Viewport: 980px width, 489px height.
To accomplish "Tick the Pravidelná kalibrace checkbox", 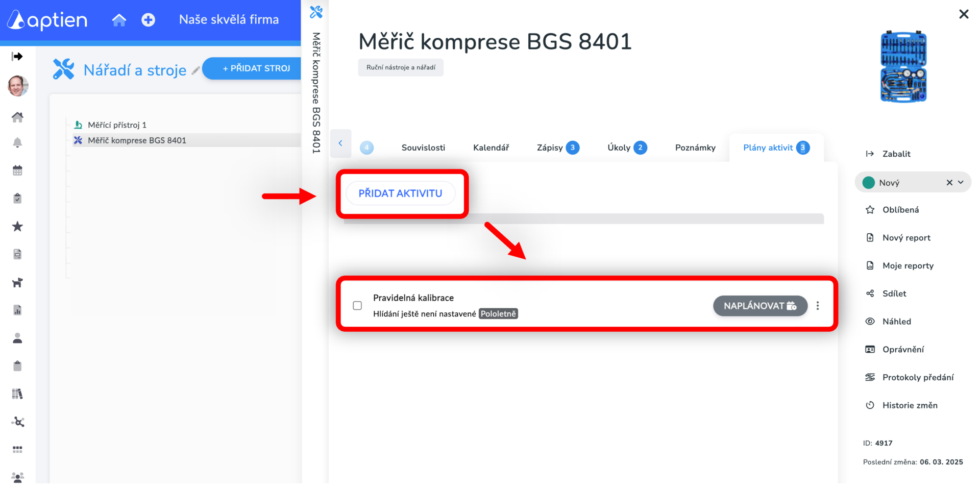I will pos(357,306).
